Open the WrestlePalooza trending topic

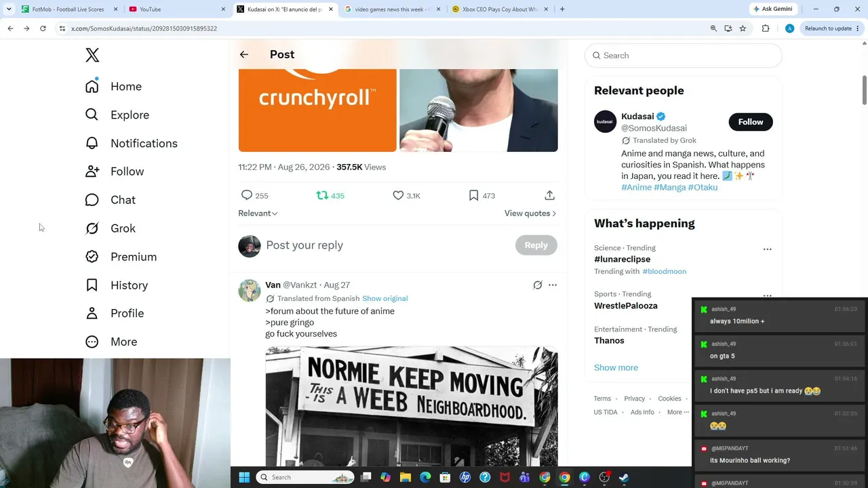(x=626, y=306)
